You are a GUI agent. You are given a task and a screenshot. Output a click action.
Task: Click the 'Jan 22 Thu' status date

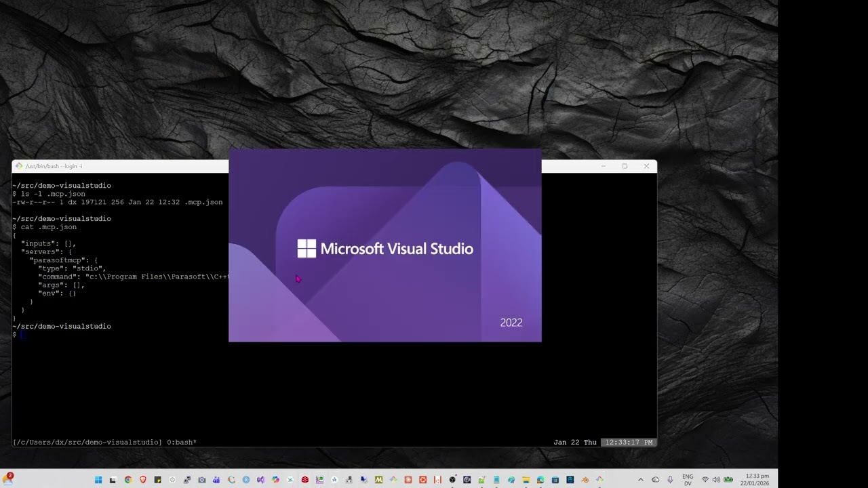pos(575,443)
